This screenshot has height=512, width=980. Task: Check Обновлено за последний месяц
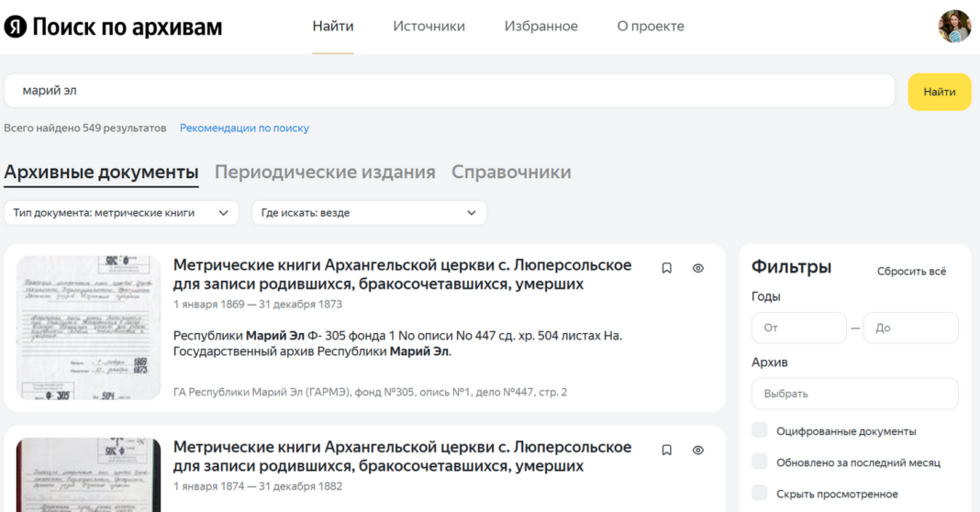coord(760,462)
